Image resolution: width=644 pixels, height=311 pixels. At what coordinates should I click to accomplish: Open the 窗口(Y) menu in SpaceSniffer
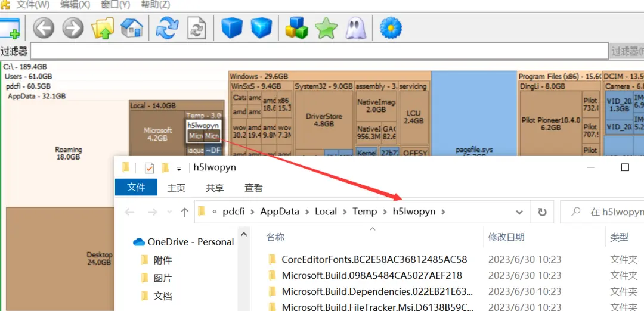click(x=116, y=5)
